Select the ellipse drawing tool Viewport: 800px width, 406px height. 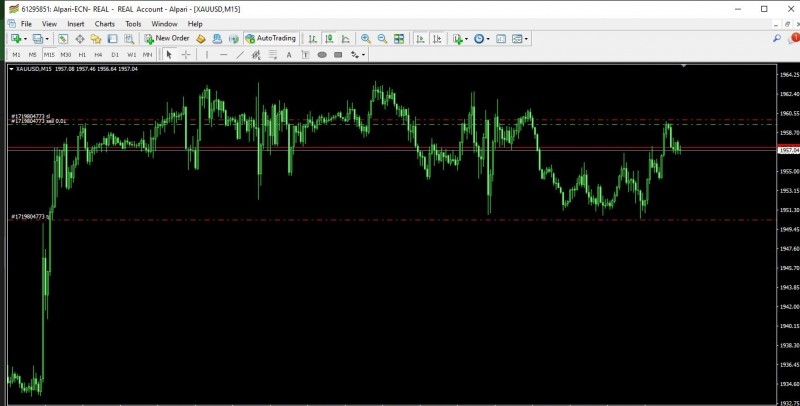click(322, 55)
